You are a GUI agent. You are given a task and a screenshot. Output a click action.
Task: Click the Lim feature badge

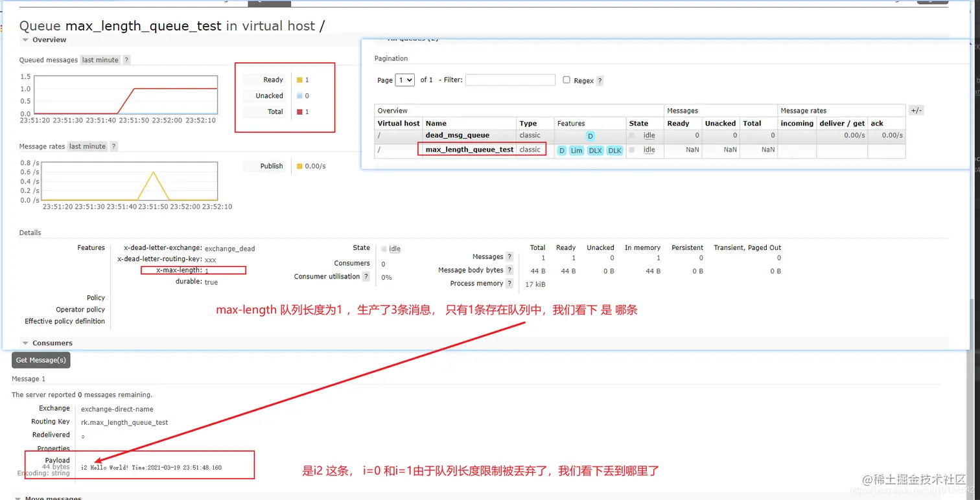click(x=576, y=151)
